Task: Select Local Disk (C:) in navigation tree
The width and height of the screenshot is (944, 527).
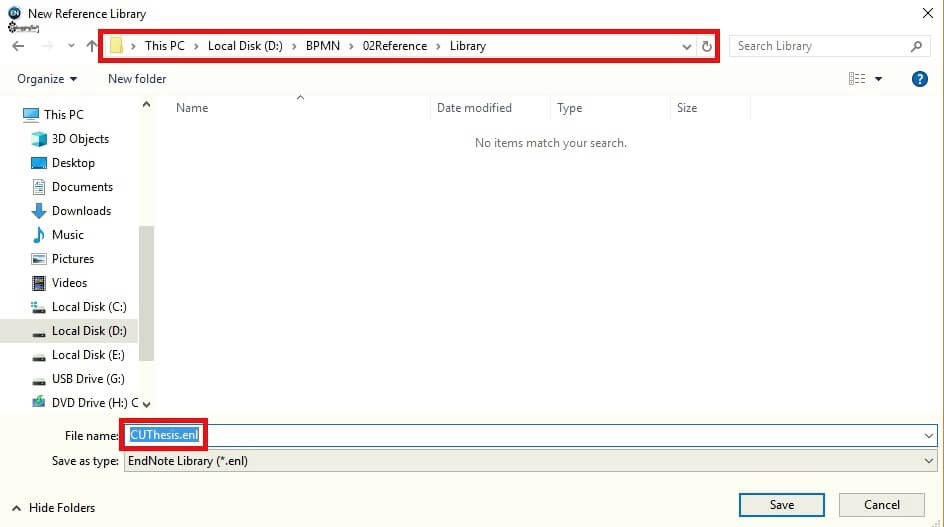Action: pos(88,307)
